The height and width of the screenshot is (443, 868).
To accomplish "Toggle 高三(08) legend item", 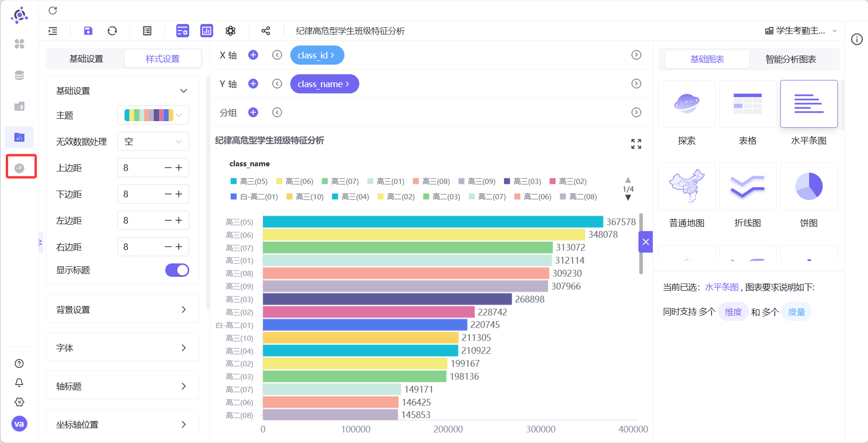I will pyautogui.click(x=431, y=182).
